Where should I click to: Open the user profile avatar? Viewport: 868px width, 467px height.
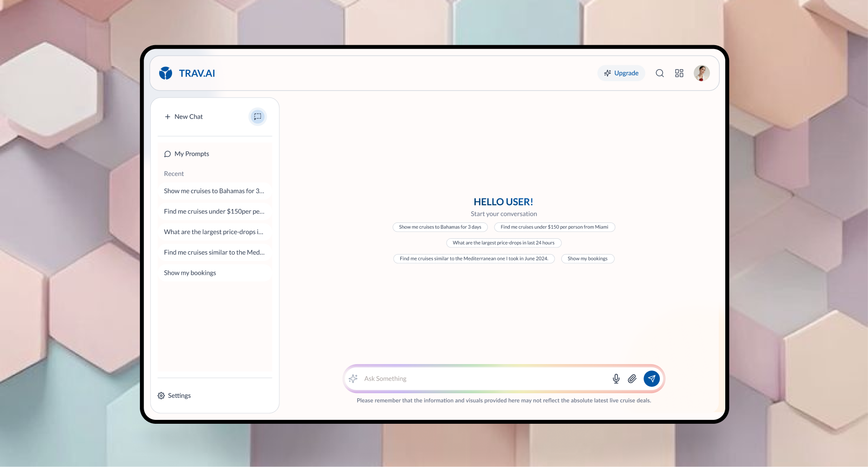point(701,73)
